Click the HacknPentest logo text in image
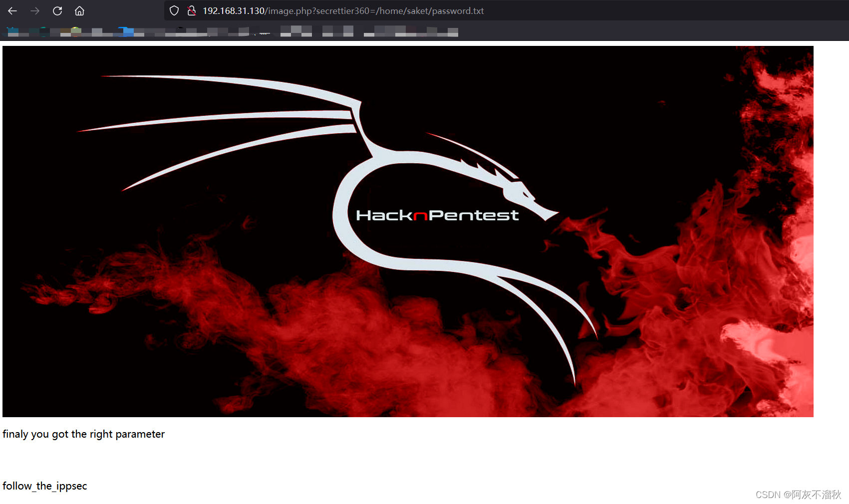 click(437, 215)
